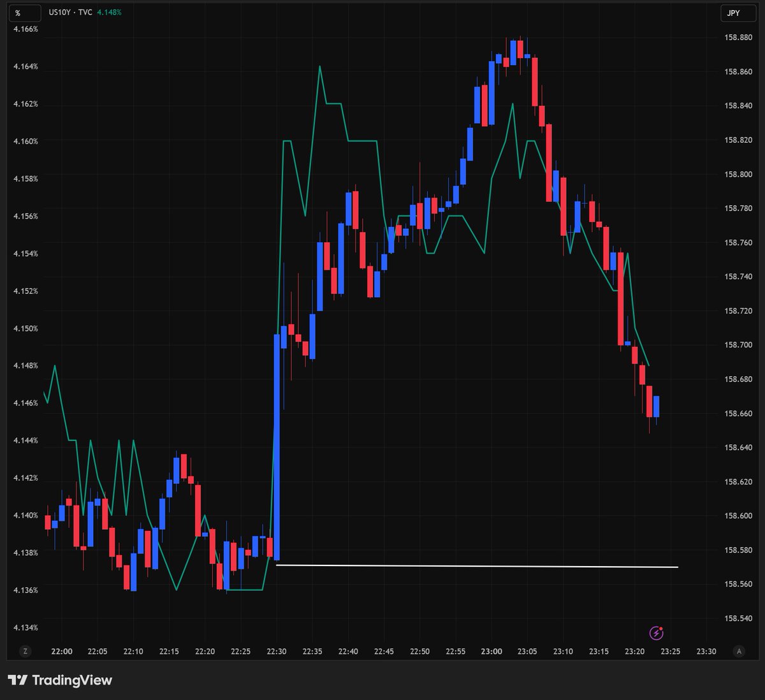The width and height of the screenshot is (765, 700).
Task: Click the 158.700 price scale label
Action: pos(738,345)
